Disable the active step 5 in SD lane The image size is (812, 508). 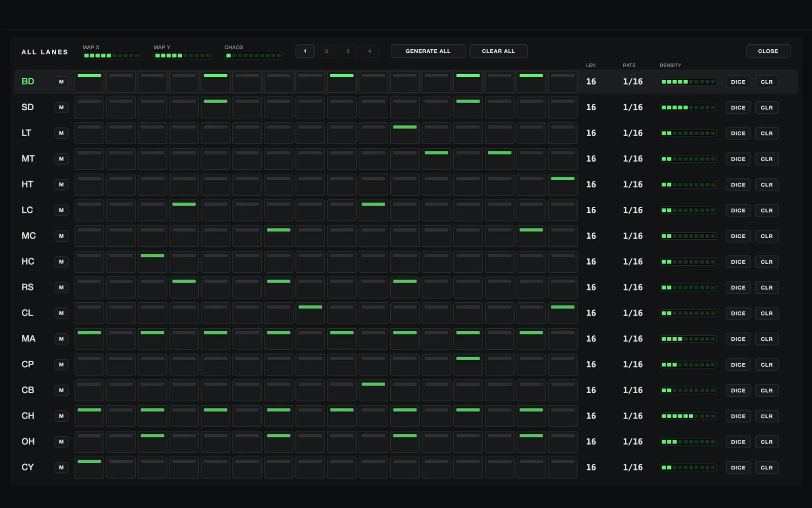[x=216, y=108]
